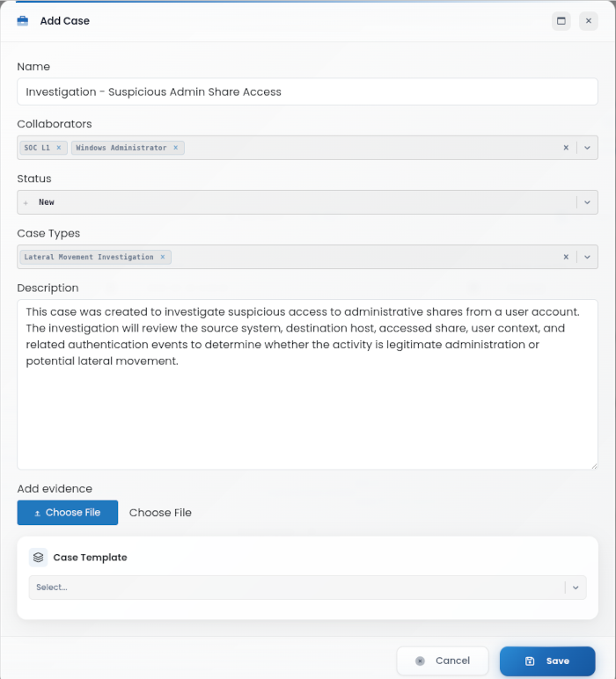Close the Add Case dialog

click(x=588, y=21)
